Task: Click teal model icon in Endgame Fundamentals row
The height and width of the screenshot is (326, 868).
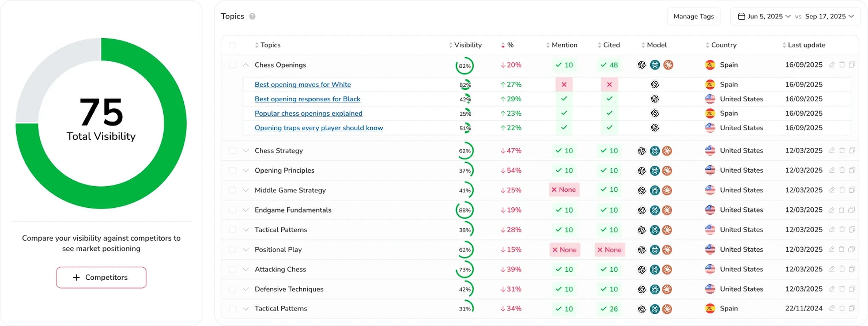Action: [x=655, y=210]
